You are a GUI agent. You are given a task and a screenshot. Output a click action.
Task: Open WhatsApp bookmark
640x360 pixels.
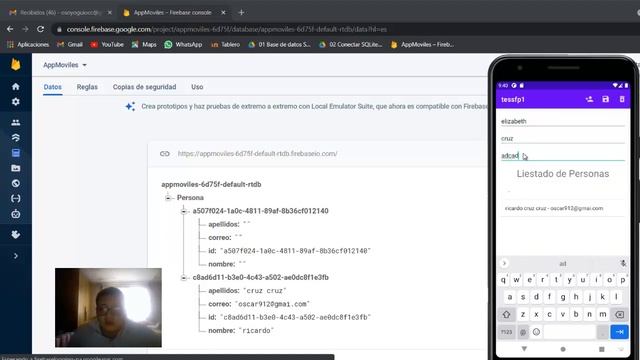coord(183,44)
